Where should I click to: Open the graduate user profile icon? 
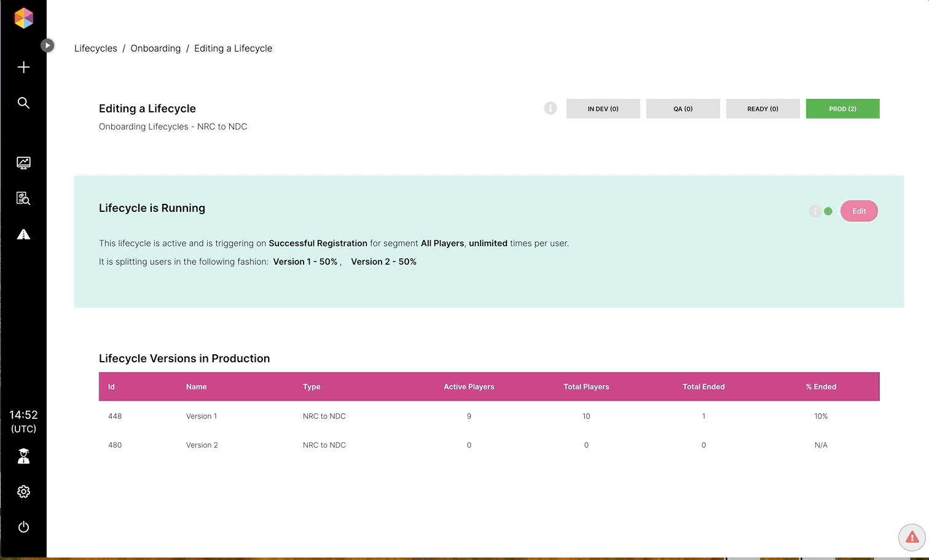(23, 456)
